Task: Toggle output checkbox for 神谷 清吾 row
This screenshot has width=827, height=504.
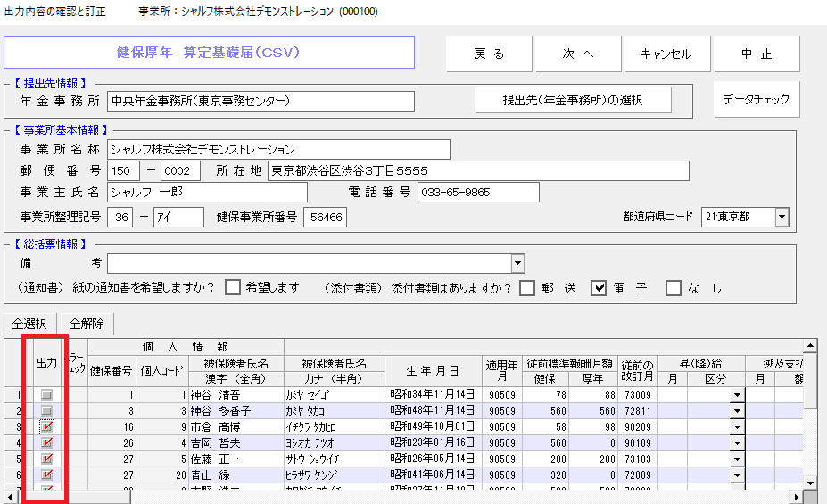Action: 46,395
